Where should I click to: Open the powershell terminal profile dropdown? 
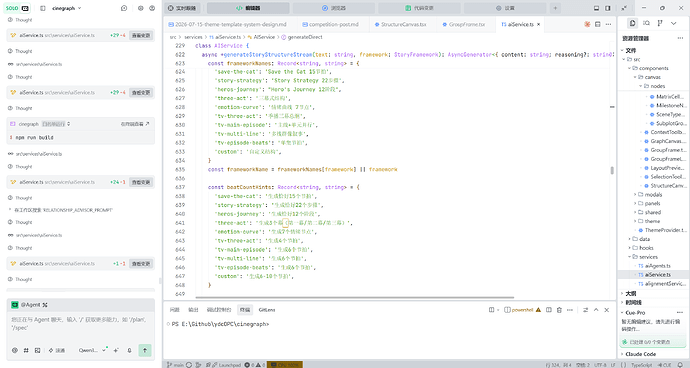[522, 310]
